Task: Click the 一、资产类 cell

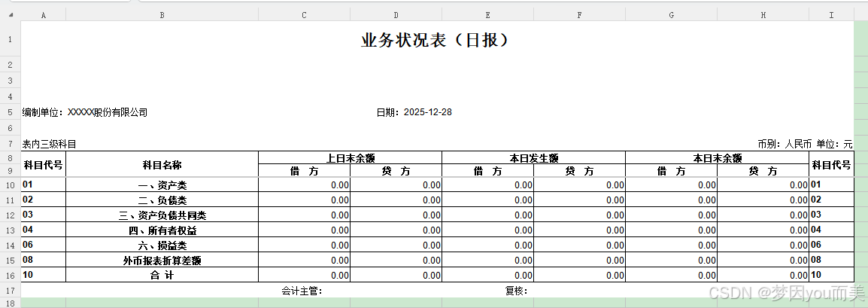Action: pos(162,185)
